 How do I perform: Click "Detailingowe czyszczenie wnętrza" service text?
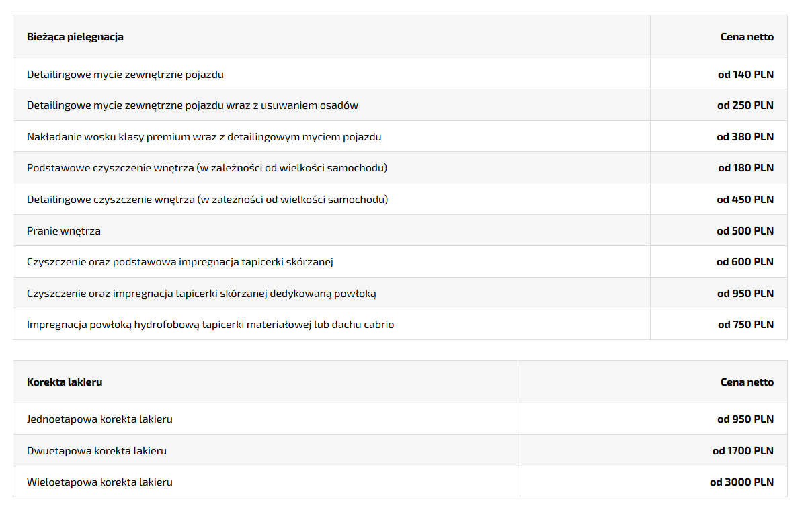[x=207, y=200]
